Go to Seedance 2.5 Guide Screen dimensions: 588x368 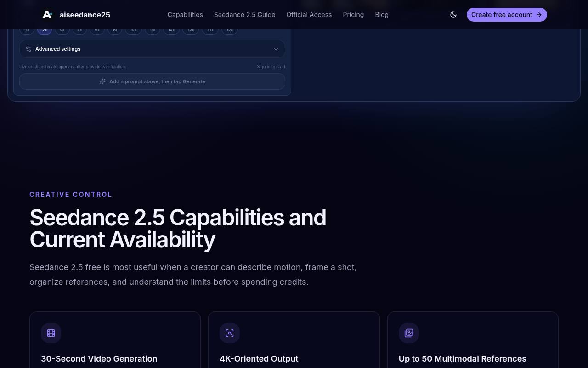tap(245, 15)
